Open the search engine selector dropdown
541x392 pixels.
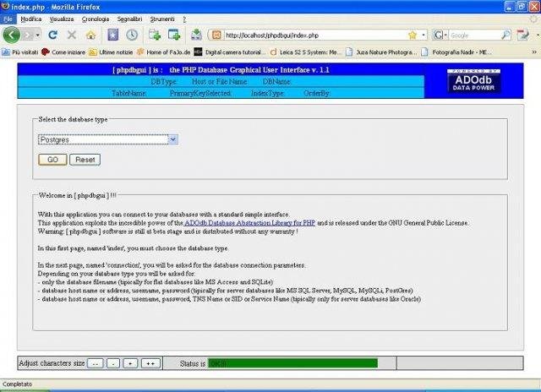pos(440,35)
